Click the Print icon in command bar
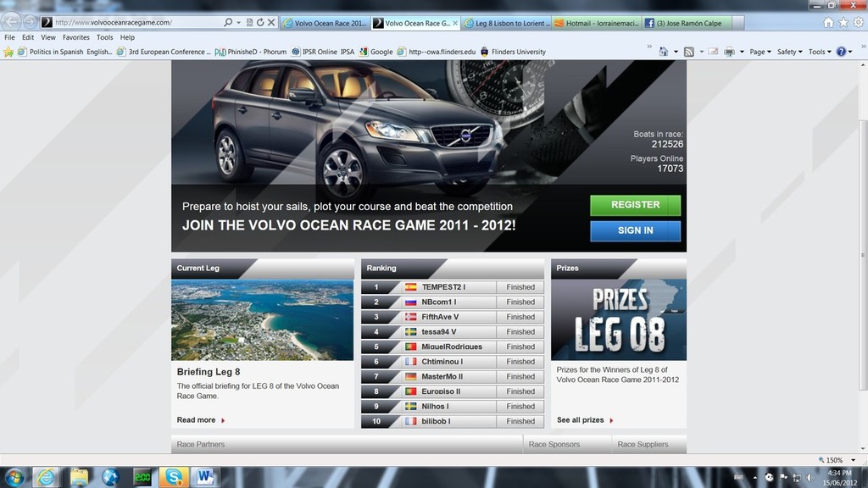Image resolution: width=868 pixels, height=488 pixels. click(730, 52)
